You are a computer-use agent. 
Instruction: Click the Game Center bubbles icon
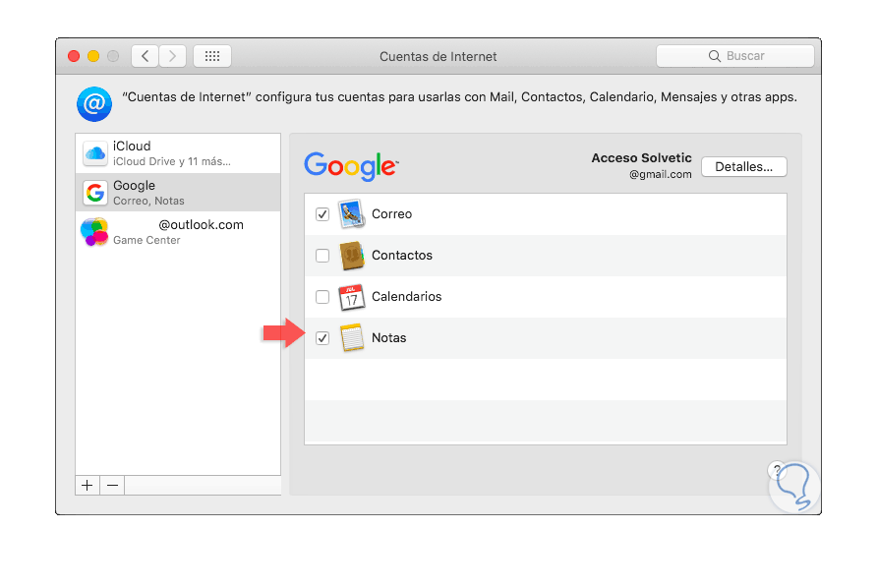tap(94, 232)
